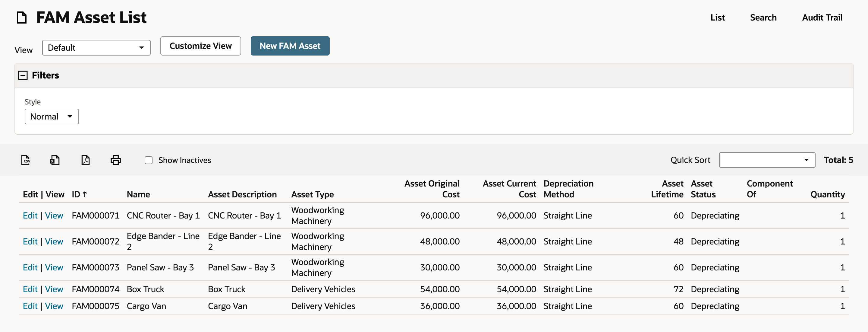Collapse the Filters section
The width and height of the screenshot is (868, 332).
point(23,75)
